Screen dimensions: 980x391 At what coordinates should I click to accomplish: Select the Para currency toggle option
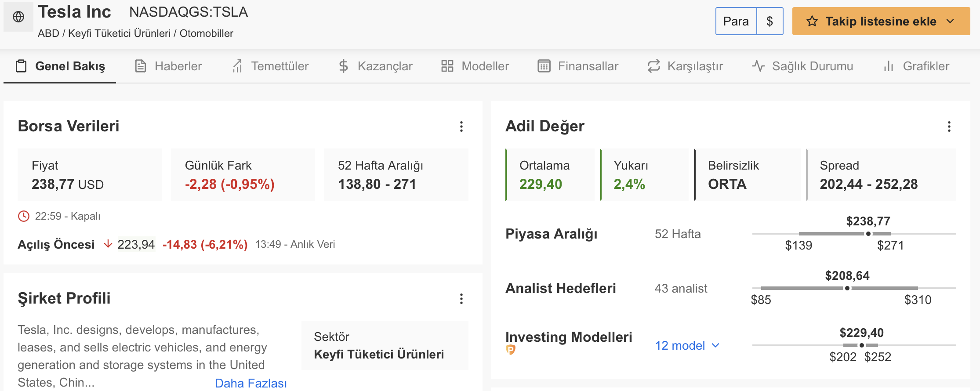coord(736,21)
